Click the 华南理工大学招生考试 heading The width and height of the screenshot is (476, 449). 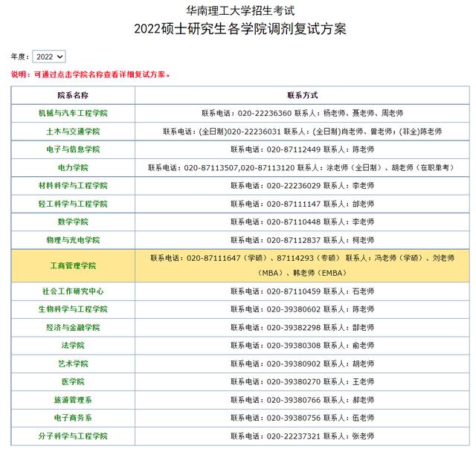(x=240, y=10)
